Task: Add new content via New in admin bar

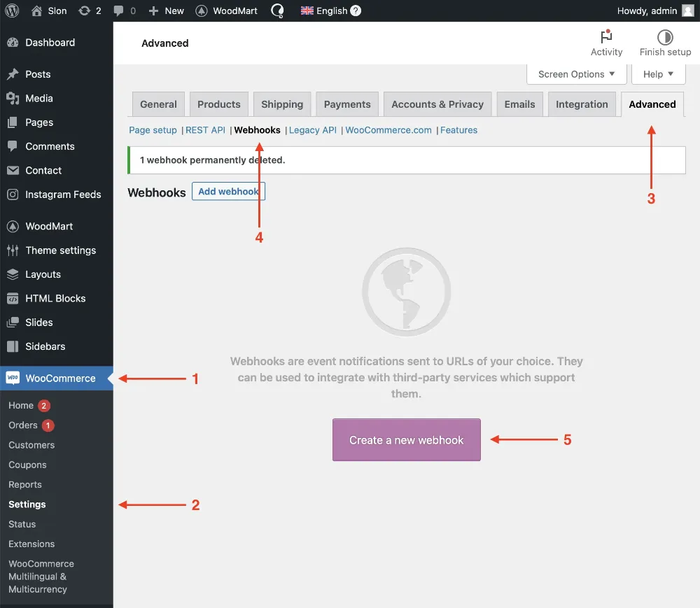Action: (167, 10)
